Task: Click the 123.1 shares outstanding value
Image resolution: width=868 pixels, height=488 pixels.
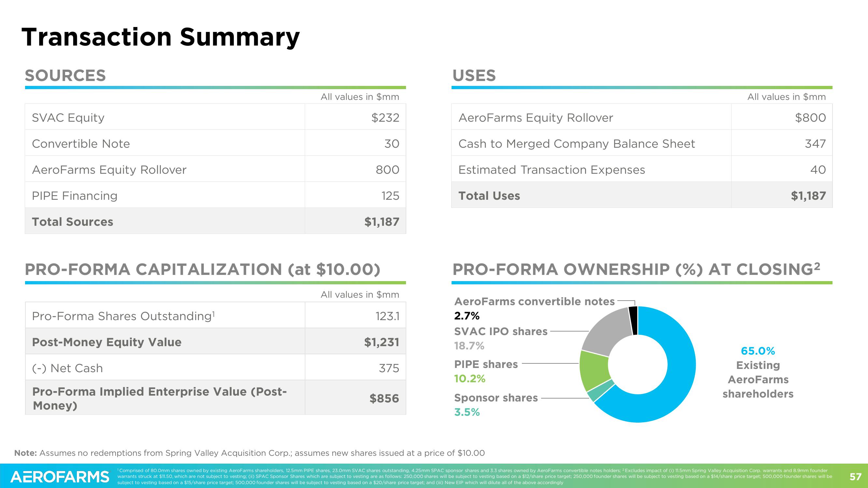Action: pos(387,316)
